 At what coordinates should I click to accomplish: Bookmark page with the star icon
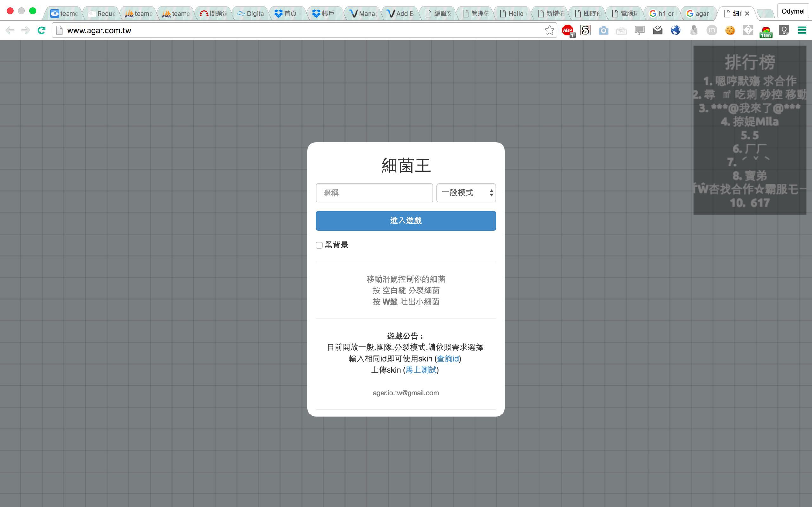[549, 30]
